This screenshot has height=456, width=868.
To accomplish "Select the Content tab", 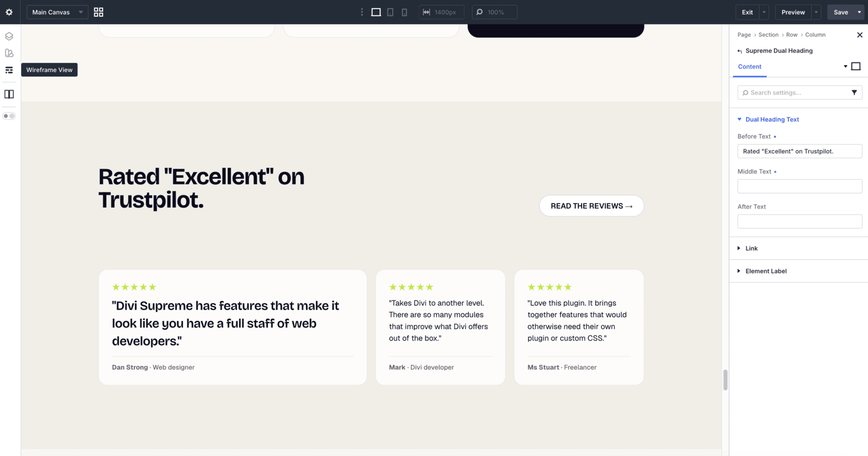I will pyautogui.click(x=750, y=67).
